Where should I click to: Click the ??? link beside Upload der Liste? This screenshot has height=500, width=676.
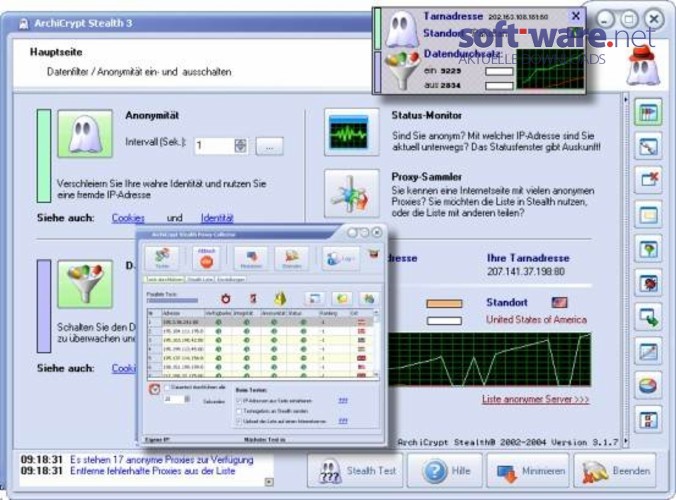(x=343, y=421)
